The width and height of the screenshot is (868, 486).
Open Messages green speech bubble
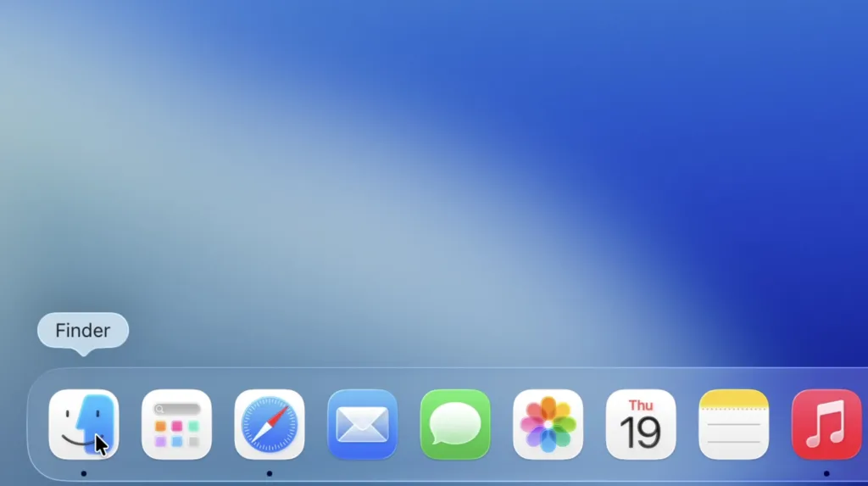click(x=455, y=424)
